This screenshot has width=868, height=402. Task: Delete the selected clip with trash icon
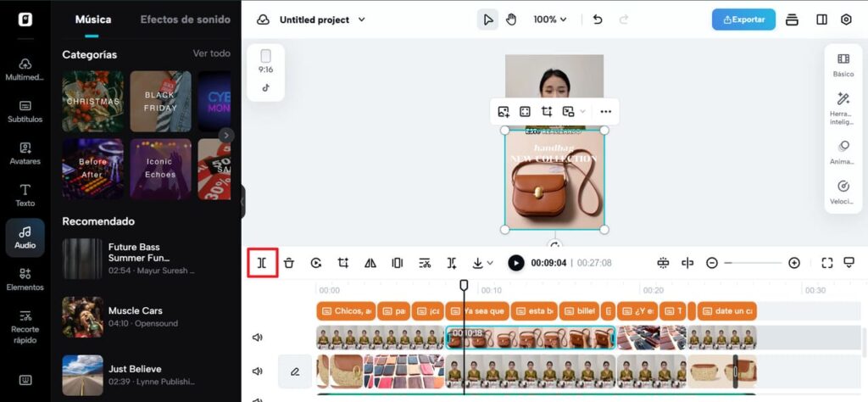289,263
